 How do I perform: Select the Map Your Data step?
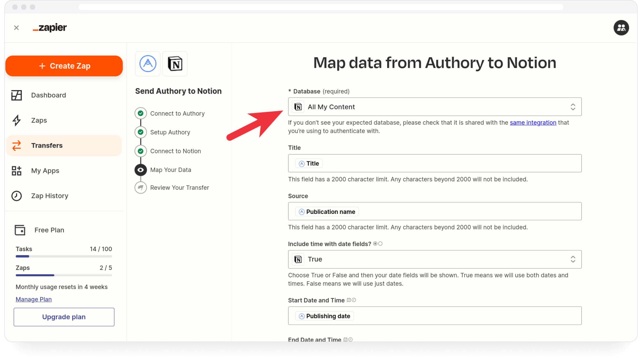[x=170, y=170]
